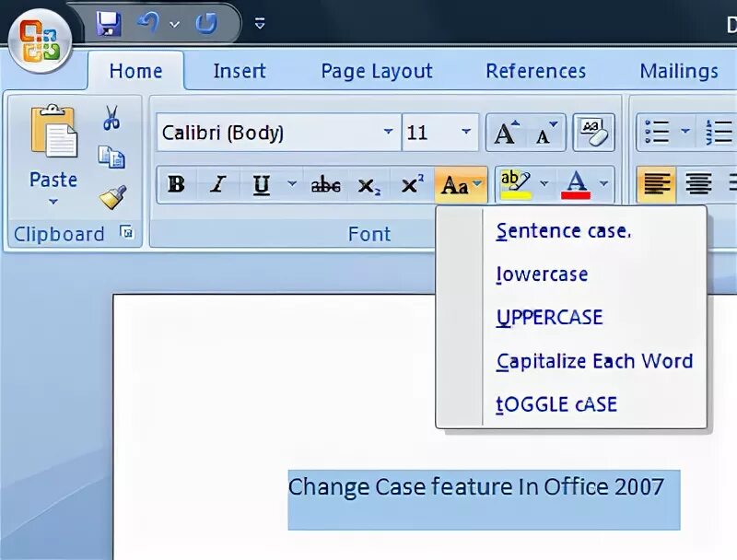Open the Mailings tab
This screenshot has width=737, height=560.
point(679,72)
